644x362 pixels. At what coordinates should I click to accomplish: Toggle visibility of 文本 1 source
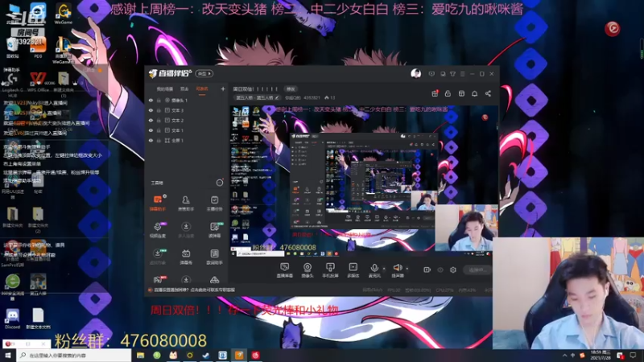coord(151,130)
